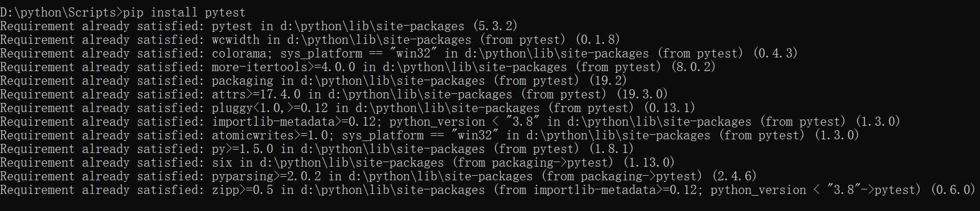Click the 'more-itertools>=4.0.0' requirement text
Viewport: 980px width, 211px height.
pyautogui.click(x=284, y=67)
